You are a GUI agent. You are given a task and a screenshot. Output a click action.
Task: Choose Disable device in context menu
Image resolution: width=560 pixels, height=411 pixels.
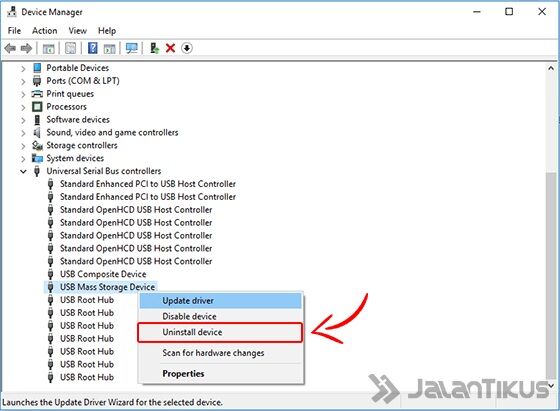[220, 316]
